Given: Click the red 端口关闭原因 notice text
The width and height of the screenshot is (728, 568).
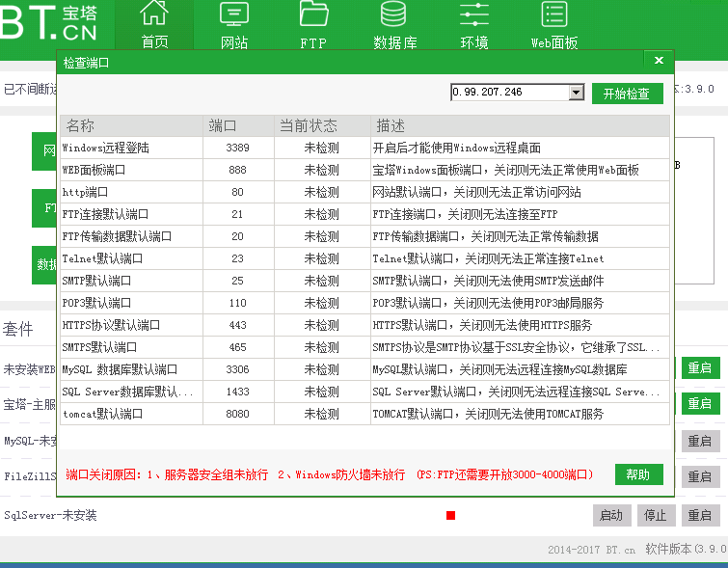Looking at the screenshot, I should [330, 474].
